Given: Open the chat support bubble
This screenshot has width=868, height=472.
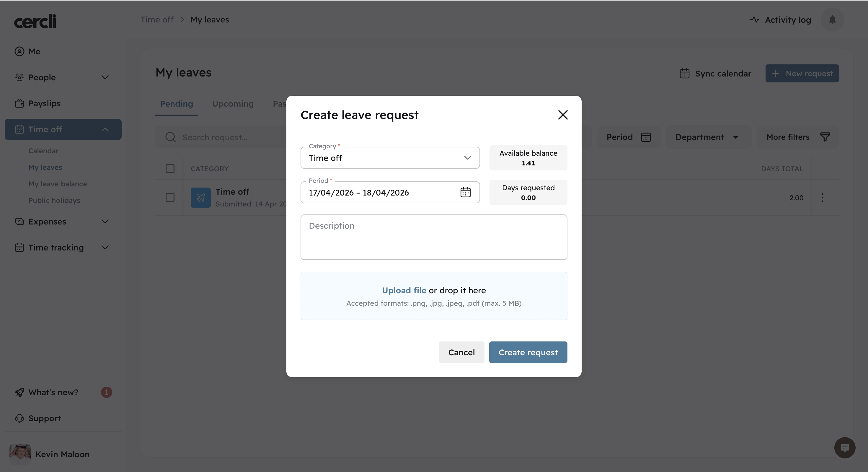Looking at the screenshot, I should [x=844, y=448].
